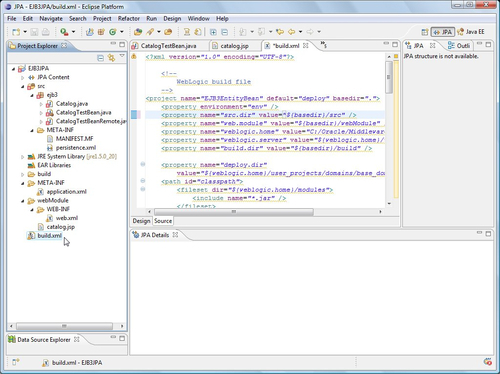This screenshot has width=500, height=374.
Task: Open dropdown next to Run External Tools
Action: pyautogui.click(x=73, y=32)
